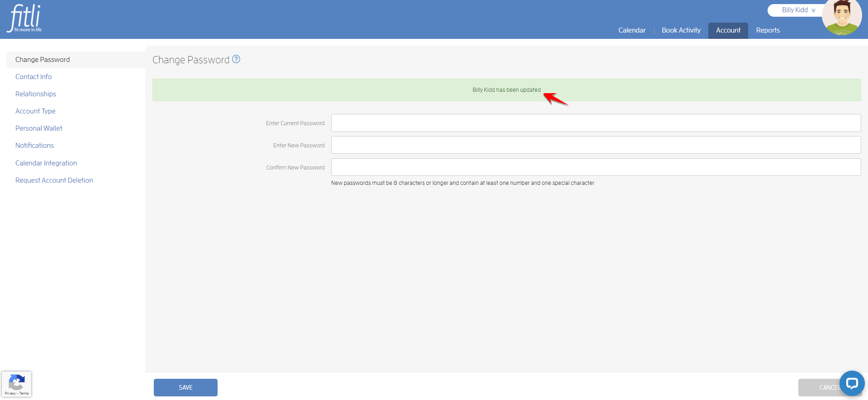Expand the Billy Kidd user dropdown
This screenshot has width=868, height=400.
point(798,10)
